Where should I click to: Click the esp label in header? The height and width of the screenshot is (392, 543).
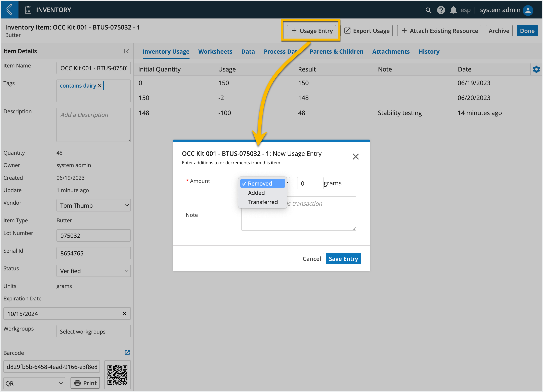tap(465, 10)
